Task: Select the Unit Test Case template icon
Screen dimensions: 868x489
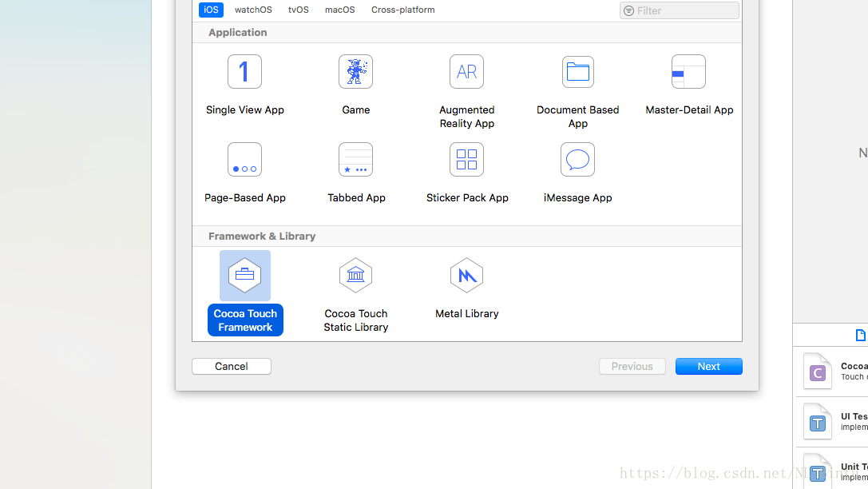Action: 818,471
